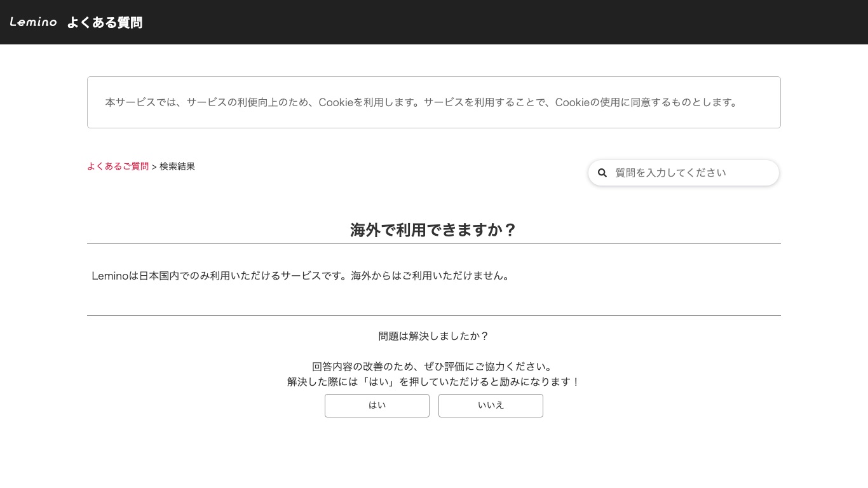Click the text starting 解決した際には「はい」

[434, 382]
